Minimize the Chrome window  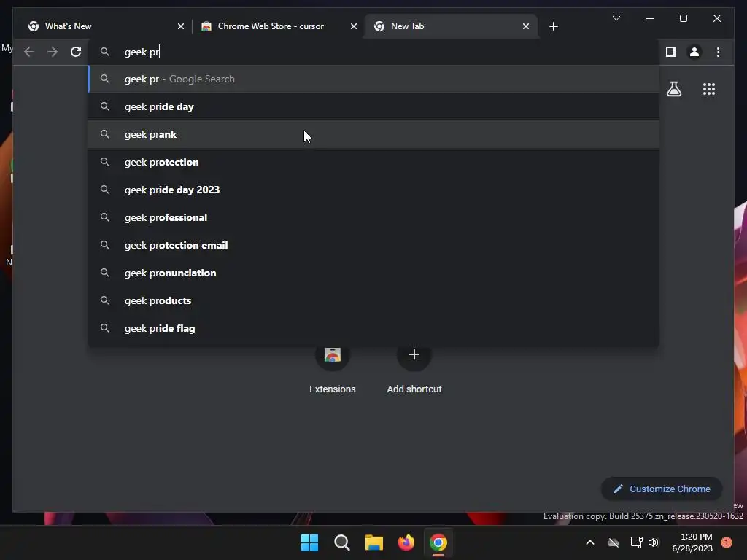(650, 18)
